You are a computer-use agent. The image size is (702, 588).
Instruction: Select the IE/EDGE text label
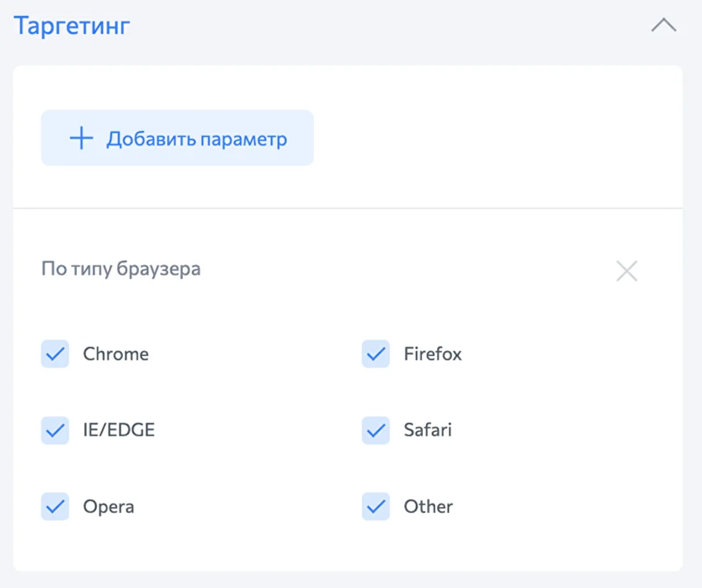point(119,430)
